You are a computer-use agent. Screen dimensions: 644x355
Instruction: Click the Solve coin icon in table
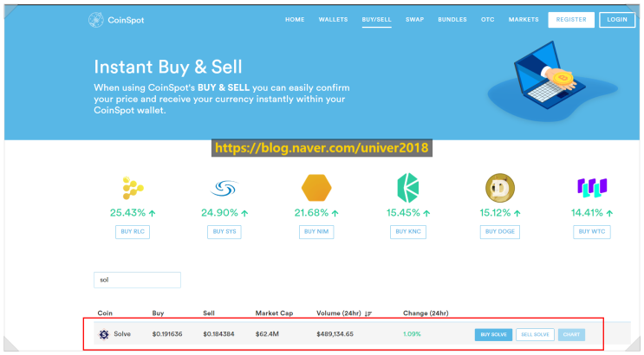click(x=104, y=334)
